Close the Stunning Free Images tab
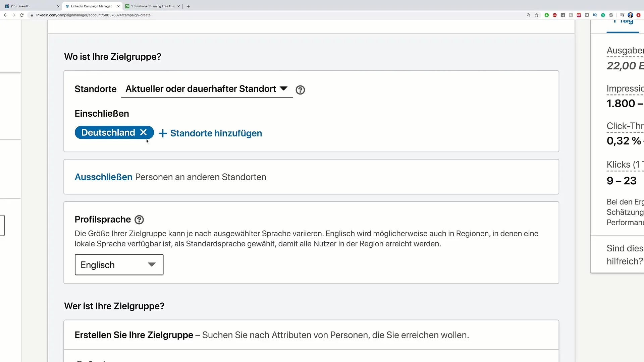Image resolution: width=644 pixels, height=362 pixels. (178, 6)
